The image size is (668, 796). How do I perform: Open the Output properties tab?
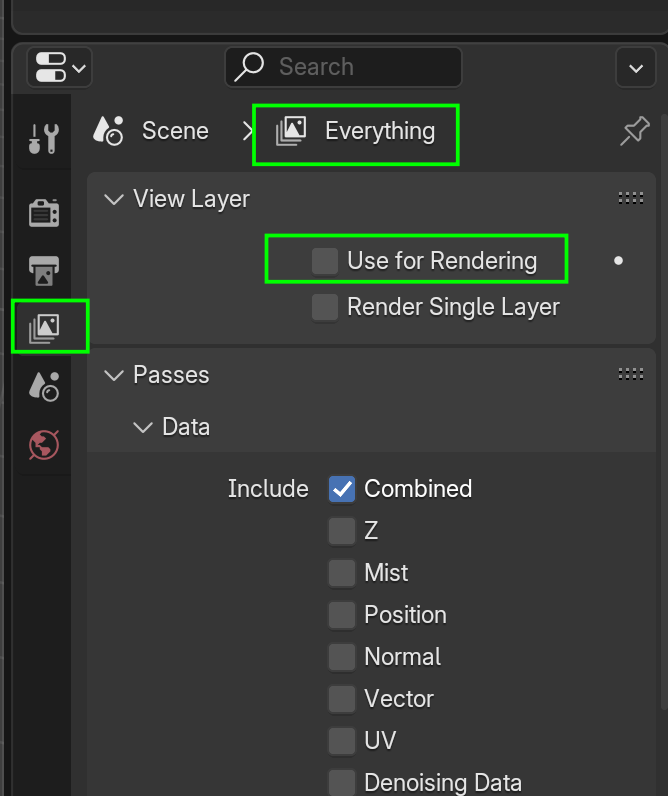tap(43, 270)
